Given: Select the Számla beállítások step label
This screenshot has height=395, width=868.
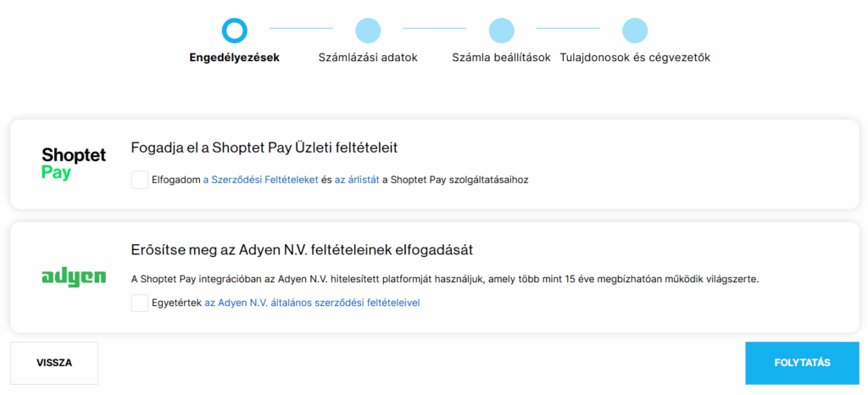Looking at the screenshot, I should tap(502, 58).
